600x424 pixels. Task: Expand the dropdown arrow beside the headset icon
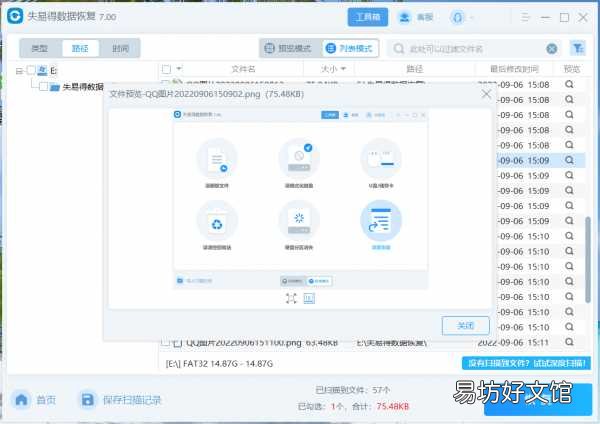(471, 17)
